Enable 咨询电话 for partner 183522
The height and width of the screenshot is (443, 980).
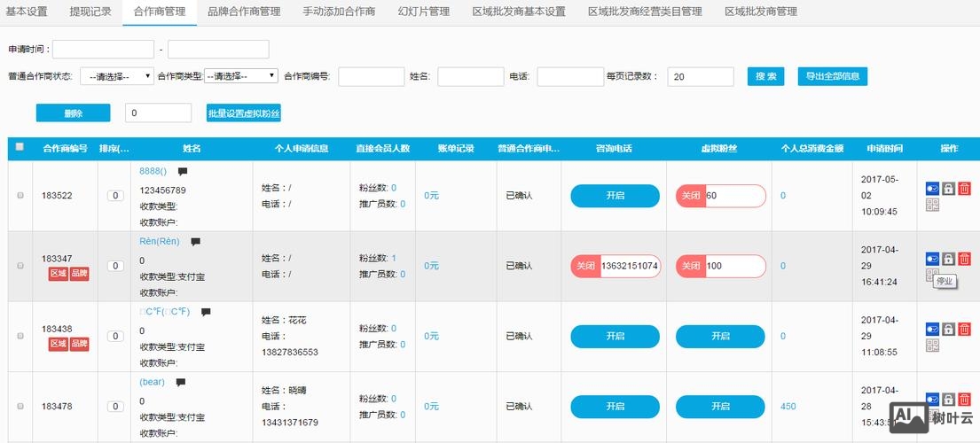tap(615, 196)
